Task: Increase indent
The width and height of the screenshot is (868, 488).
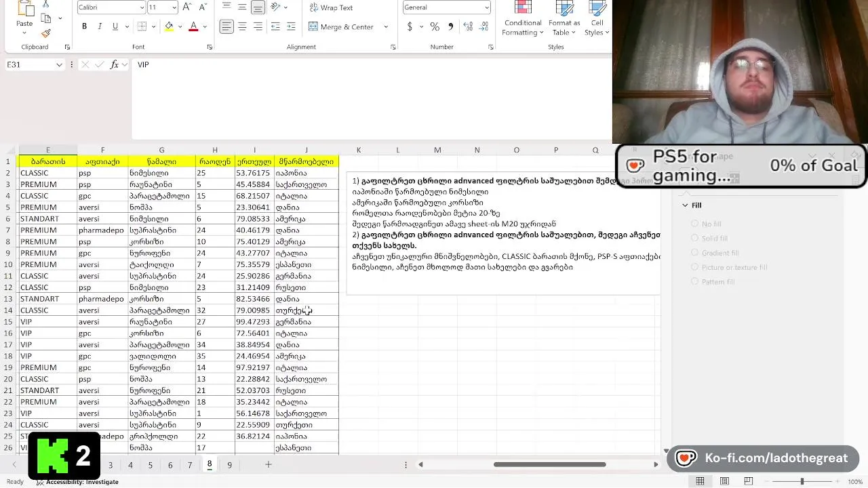Action: 291,26
